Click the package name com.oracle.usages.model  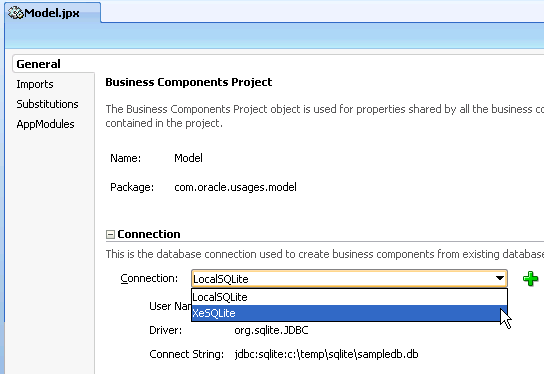(235, 187)
